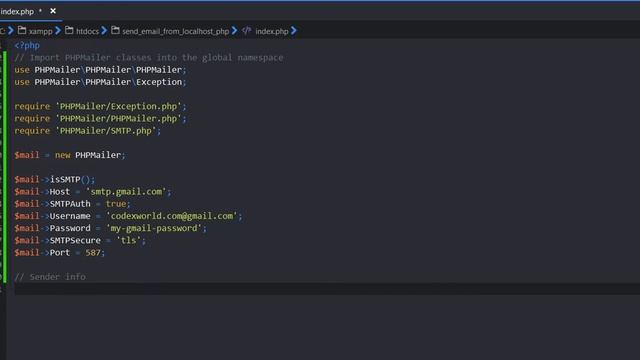
Task: Expand chevron after xampp breadcrumb
Action: click(x=58, y=31)
